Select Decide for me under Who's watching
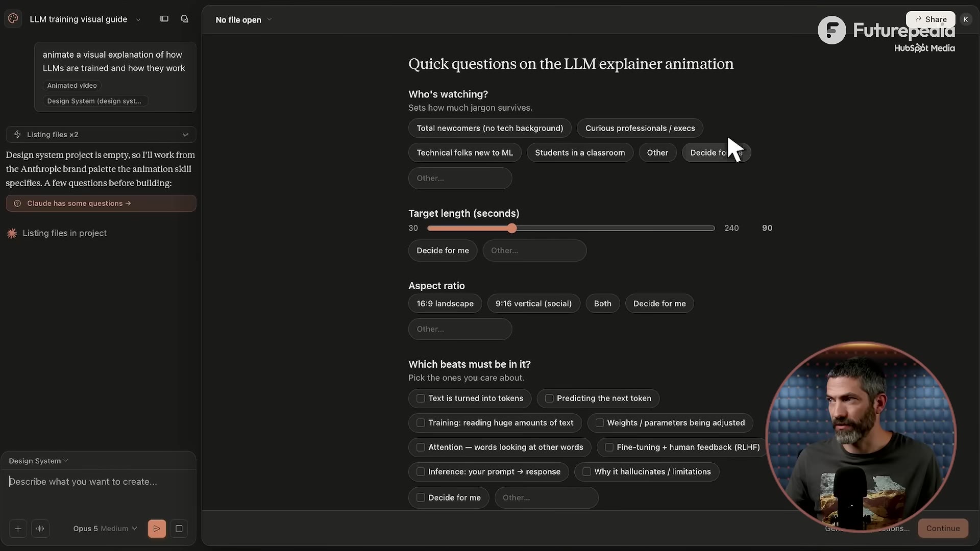The image size is (980, 551). click(x=716, y=153)
